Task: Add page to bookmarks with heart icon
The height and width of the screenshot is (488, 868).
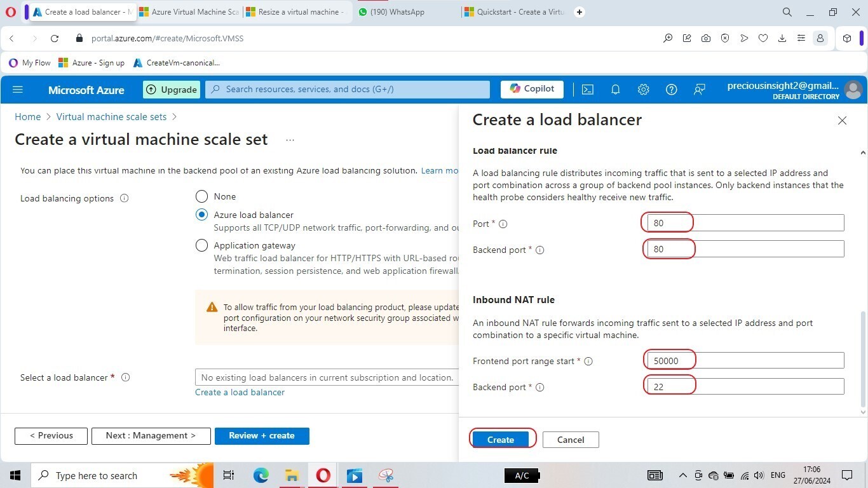Action: [763, 38]
